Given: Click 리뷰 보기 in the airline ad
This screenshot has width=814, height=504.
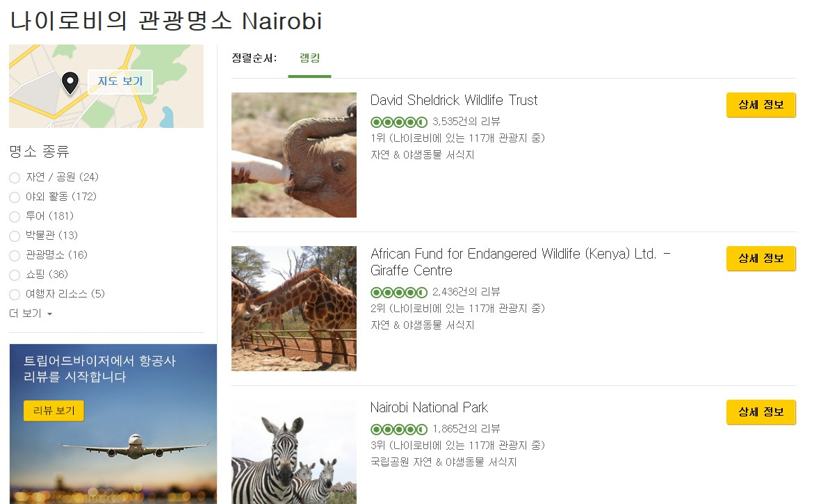Looking at the screenshot, I should coord(54,411).
